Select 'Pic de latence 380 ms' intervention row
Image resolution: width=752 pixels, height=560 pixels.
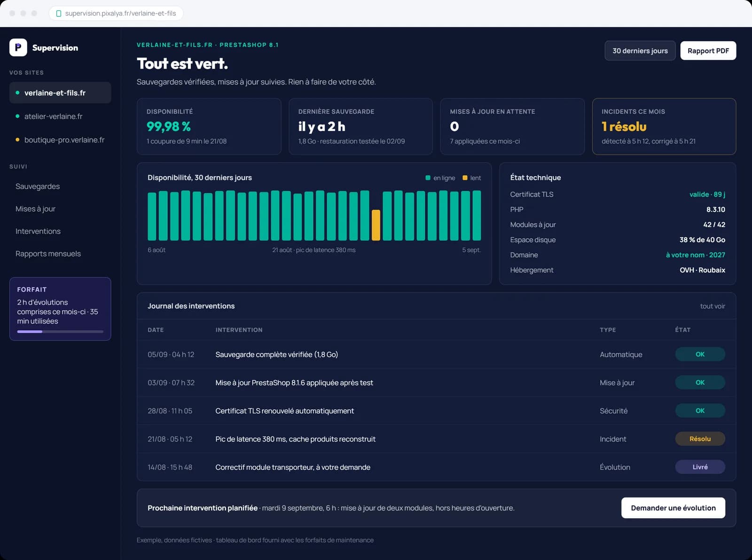pyautogui.click(x=436, y=439)
